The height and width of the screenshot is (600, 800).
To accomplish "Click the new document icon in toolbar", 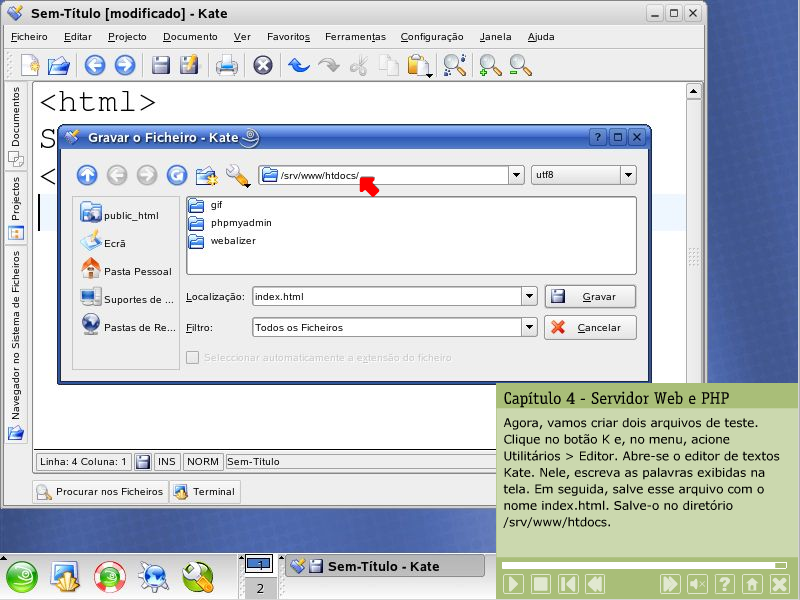I will [29, 66].
